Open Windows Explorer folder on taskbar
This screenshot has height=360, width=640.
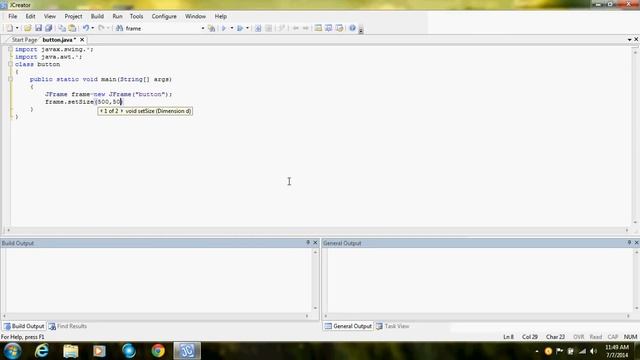(x=71, y=351)
